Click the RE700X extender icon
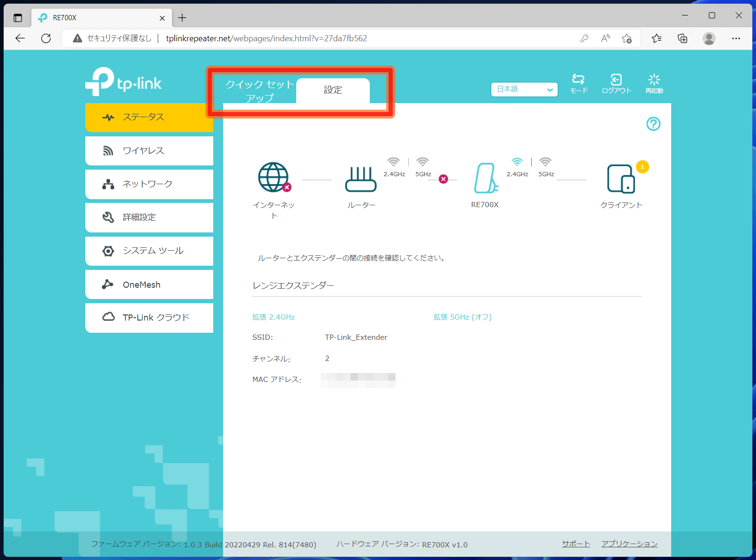This screenshot has height=560, width=756. [486, 178]
